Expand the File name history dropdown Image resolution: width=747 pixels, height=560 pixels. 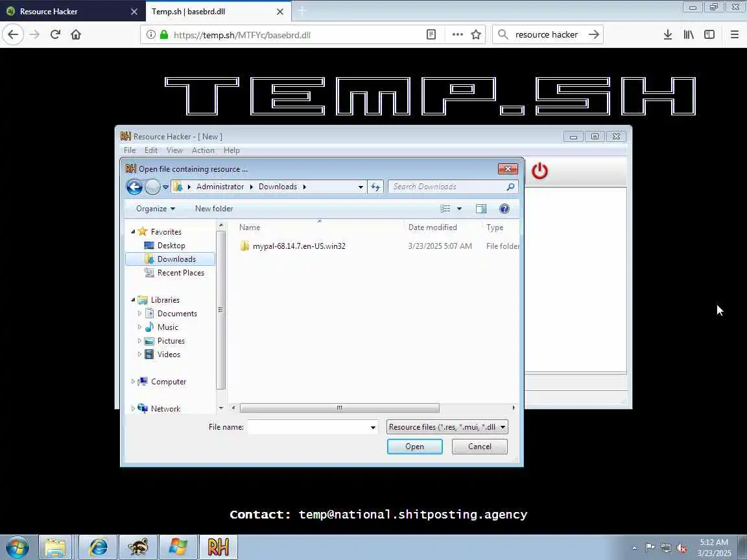coord(373,427)
